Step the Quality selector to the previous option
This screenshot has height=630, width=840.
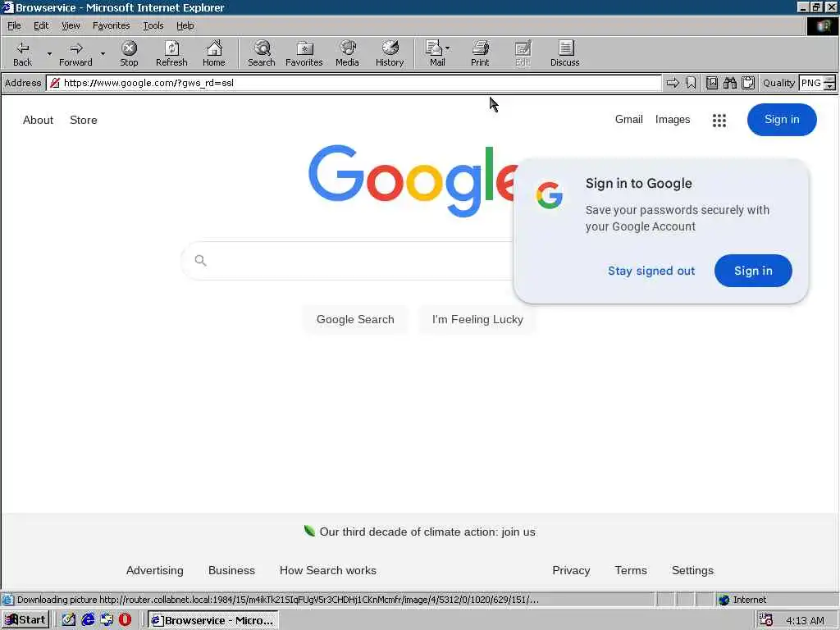830,80
